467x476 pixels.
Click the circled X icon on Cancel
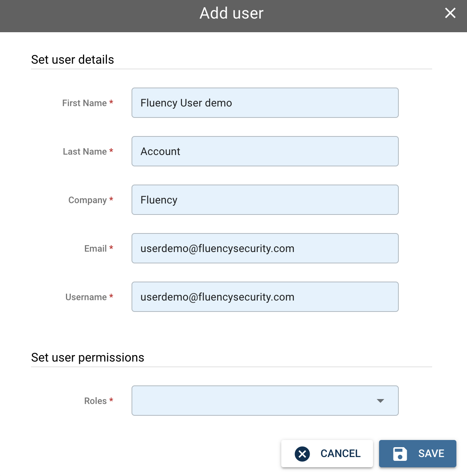302,454
